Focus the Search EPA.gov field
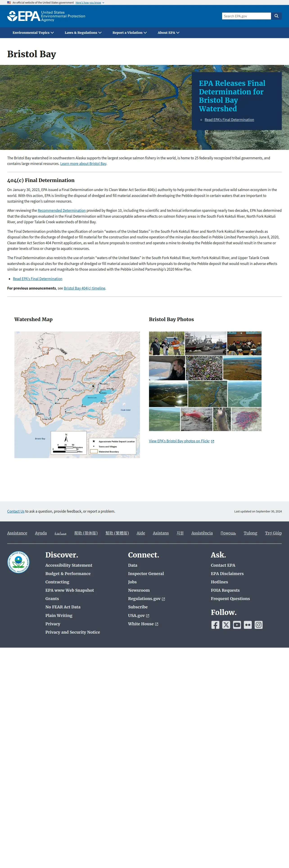Viewport: 289px width, 868px height. point(246,16)
